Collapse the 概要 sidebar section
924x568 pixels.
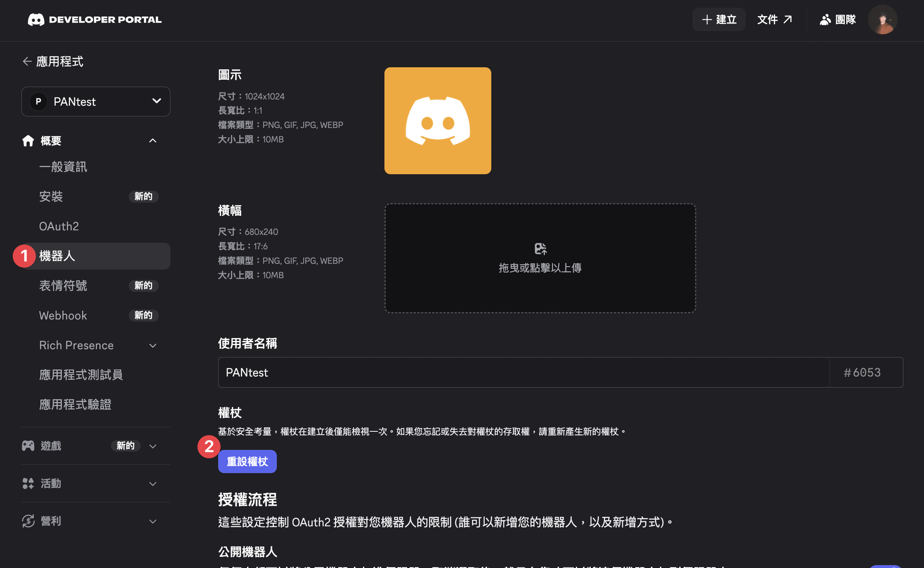(x=153, y=141)
